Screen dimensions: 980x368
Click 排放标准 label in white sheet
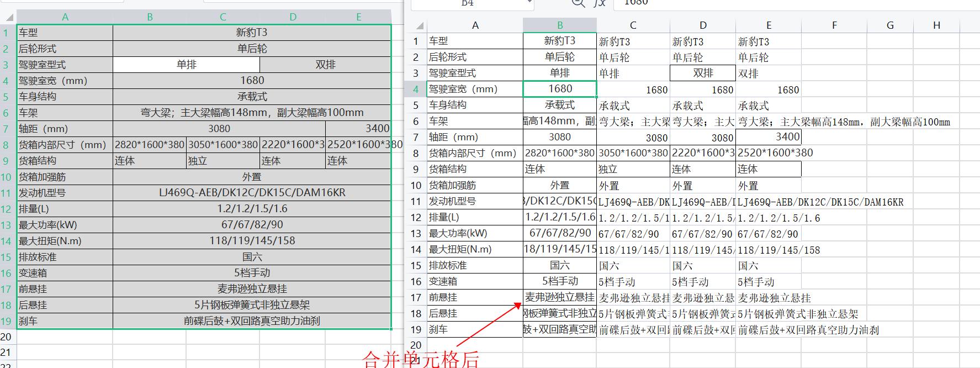[475, 265]
